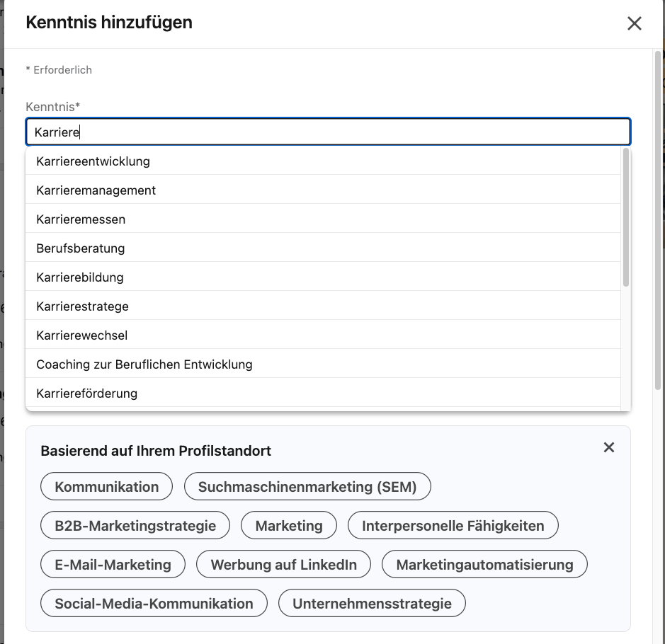Add Suchmaschinenmarketing (SEM) skill chip

pos(307,487)
